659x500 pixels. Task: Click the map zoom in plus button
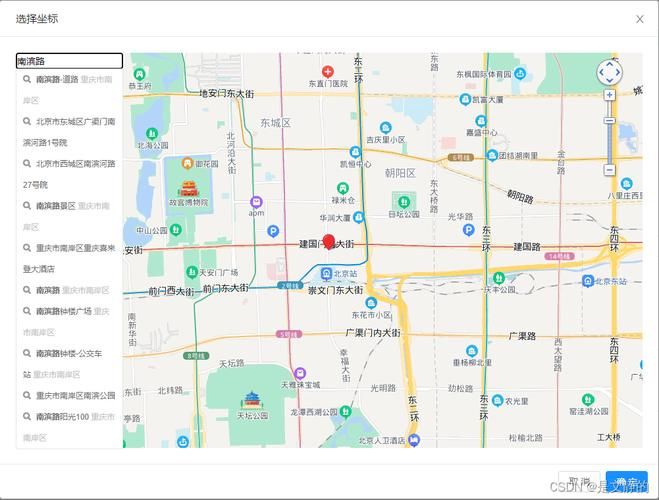(x=609, y=95)
